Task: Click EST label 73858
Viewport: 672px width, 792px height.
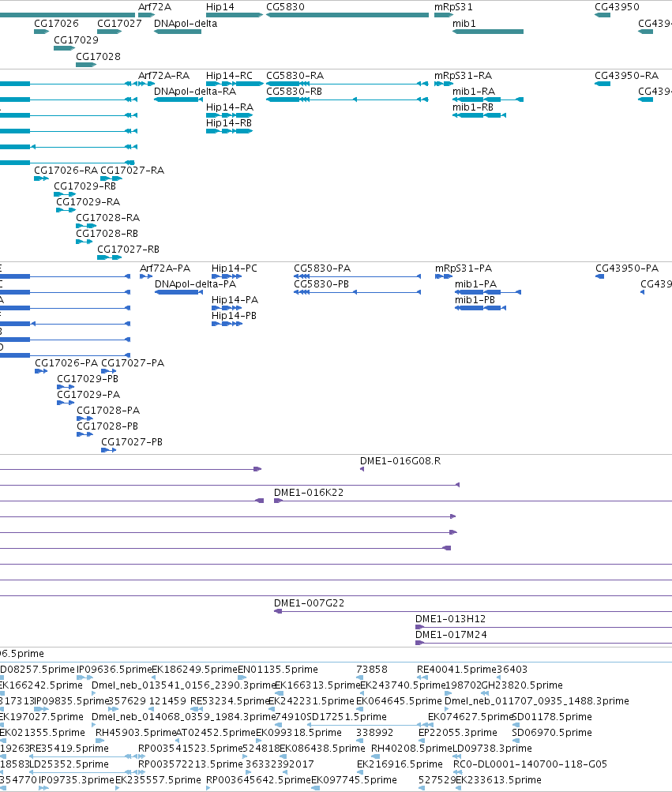Action: point(372,670)
